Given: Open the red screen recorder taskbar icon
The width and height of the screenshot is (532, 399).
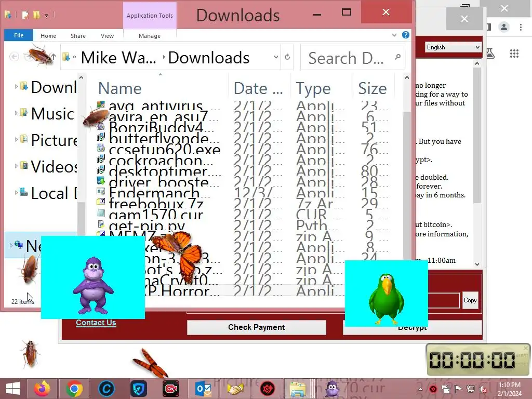Looking at the screenshot, I should pyautogui.click(x=170, y=389).
